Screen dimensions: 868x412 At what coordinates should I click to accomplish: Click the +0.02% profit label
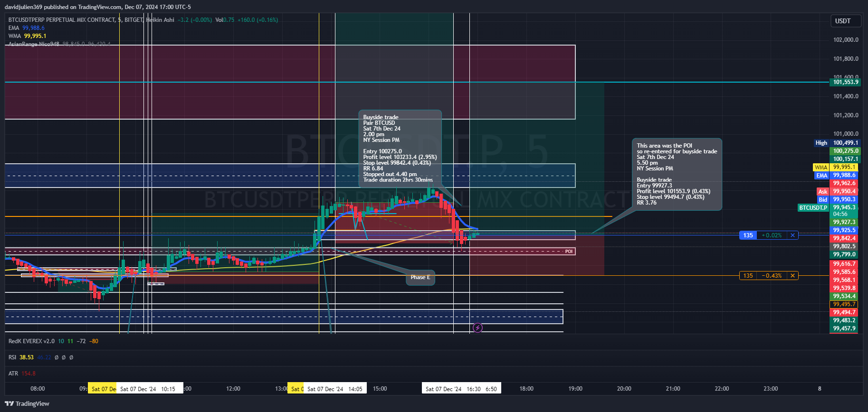coord(772,235)
